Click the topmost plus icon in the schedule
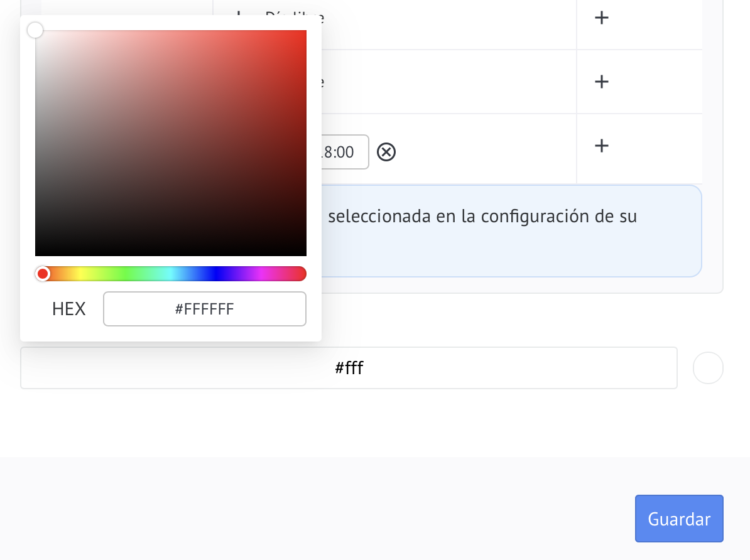The image size is (750, 560). pos(601,18)
